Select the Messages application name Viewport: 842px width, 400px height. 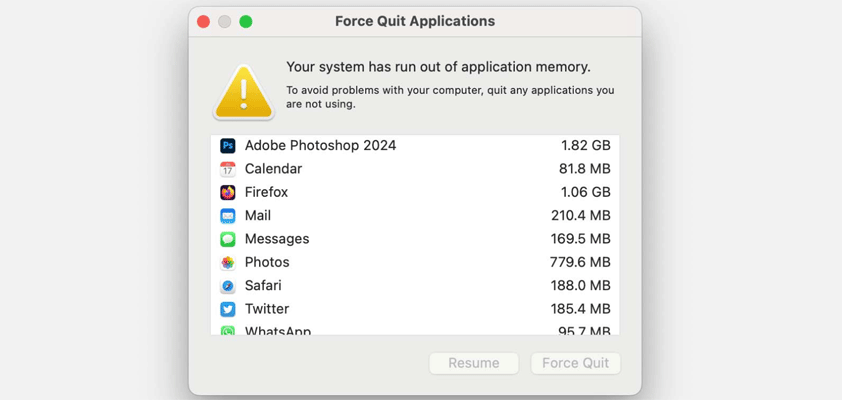pyautogui.click(x=277, y=239)
